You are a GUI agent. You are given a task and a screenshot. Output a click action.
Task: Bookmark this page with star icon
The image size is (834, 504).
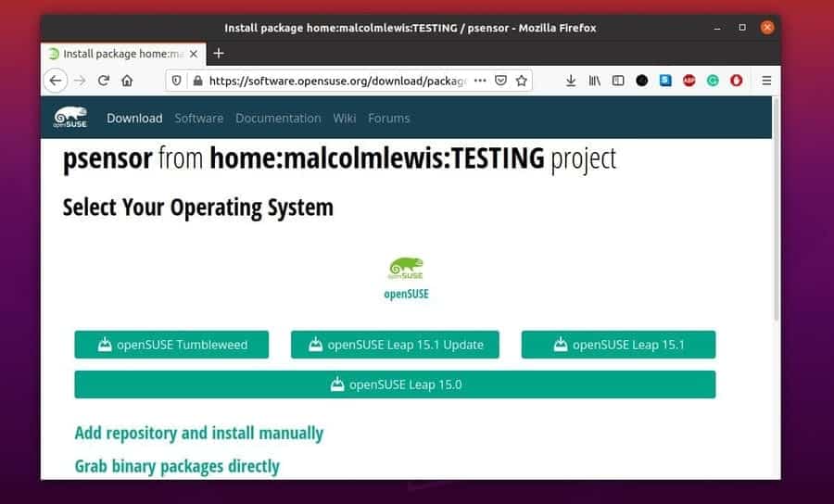click(522, 81)
